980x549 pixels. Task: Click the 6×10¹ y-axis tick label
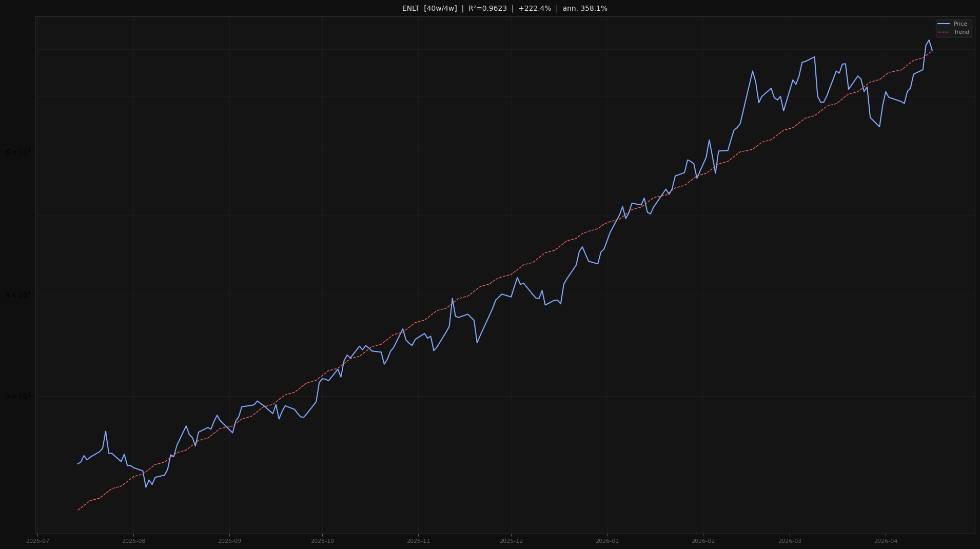coord(18,152)
